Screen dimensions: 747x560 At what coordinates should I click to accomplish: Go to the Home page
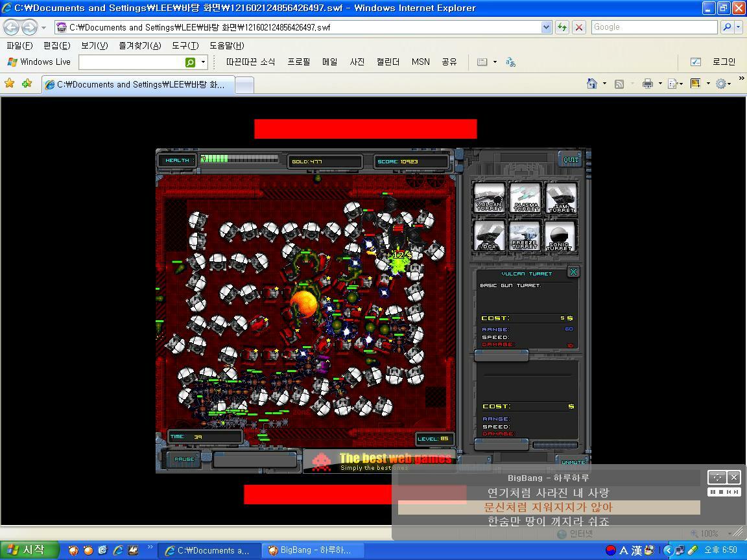(591, 84)
